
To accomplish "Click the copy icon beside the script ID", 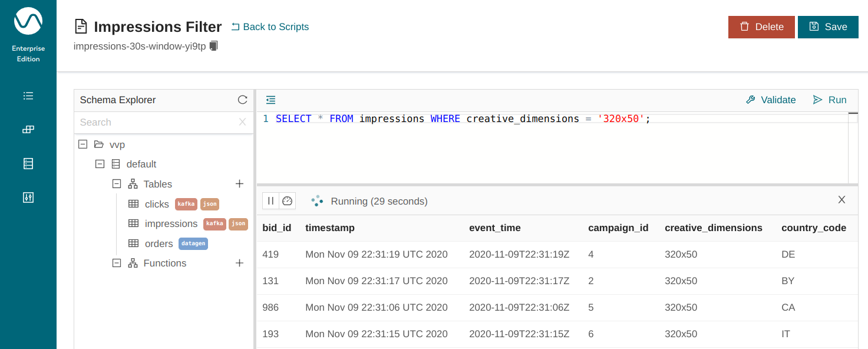I will pyautogui.click(x=214, y=46).
